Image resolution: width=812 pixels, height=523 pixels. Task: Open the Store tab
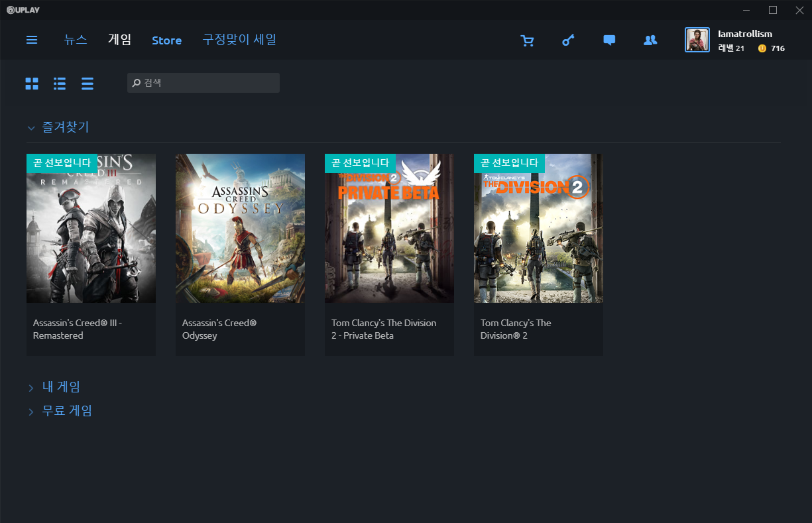pyautogui.click(x=166, y=40)
